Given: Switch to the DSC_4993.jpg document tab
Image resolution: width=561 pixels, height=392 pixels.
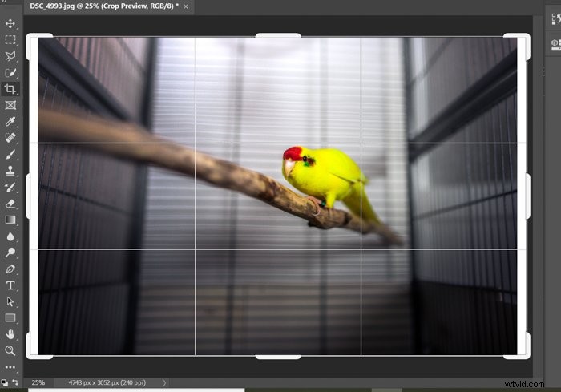Looking at the screenshot, I should click(104, 6).
